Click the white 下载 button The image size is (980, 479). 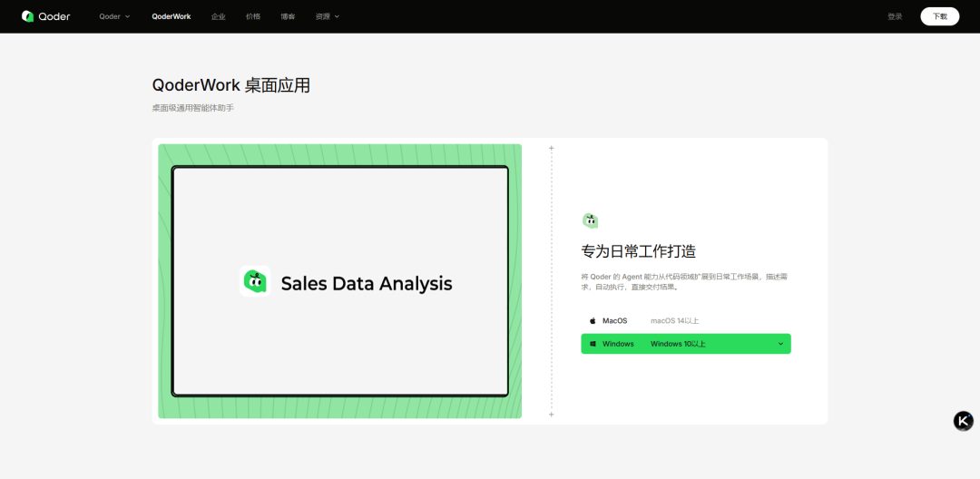pyautogui.click(x=939, y=16)
